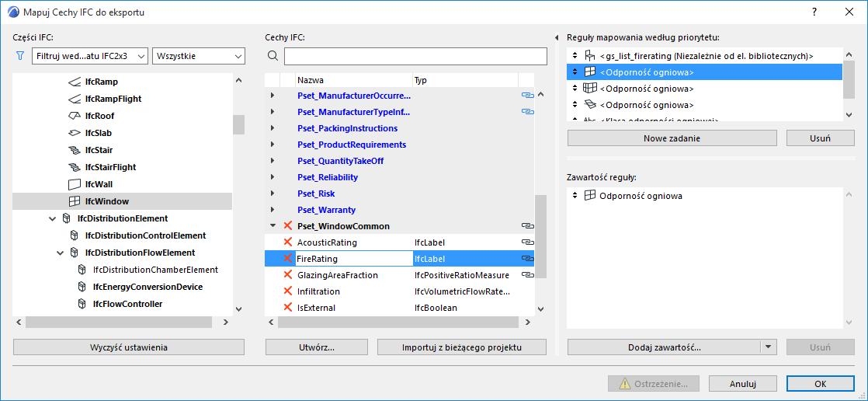Click the window icon in rule content
The image size is (868, 401).
coord(589,196)
